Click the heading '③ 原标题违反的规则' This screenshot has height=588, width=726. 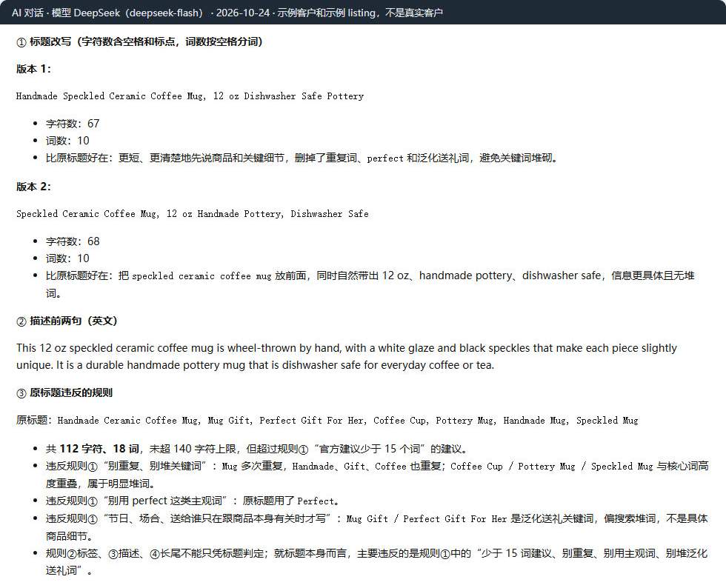[x=64, y=393]
